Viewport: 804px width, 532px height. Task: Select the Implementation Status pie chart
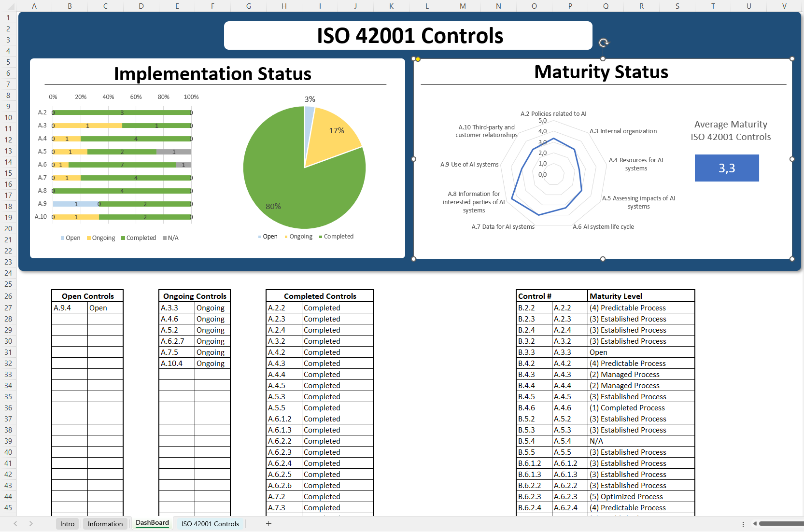305,167
